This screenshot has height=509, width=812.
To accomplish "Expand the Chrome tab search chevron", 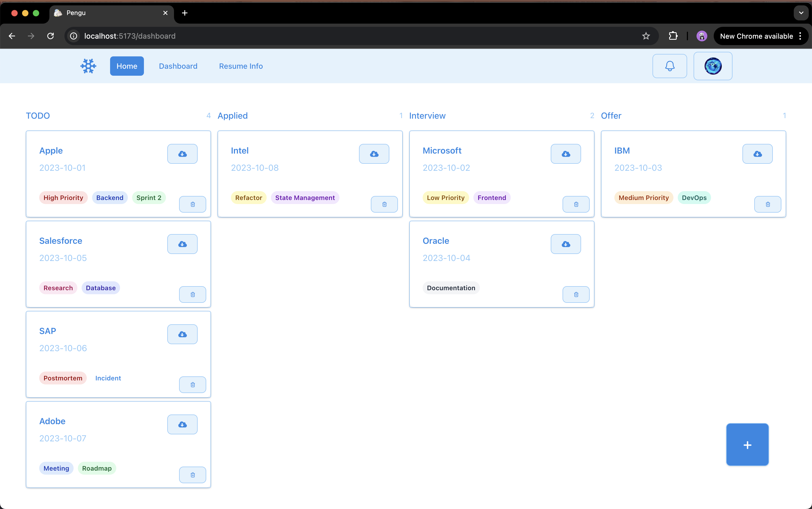I will (801, 13).
